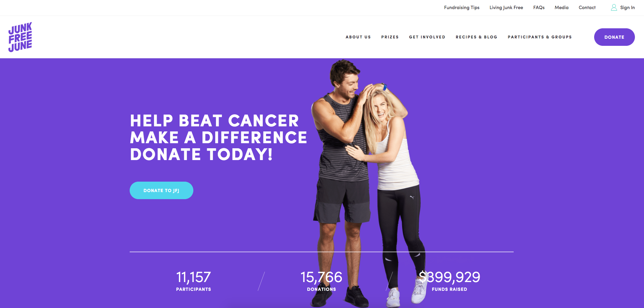Viewport: 644px width, 308px height.
Task: Click the 15,766 donations counter
Action: (321, 281)
